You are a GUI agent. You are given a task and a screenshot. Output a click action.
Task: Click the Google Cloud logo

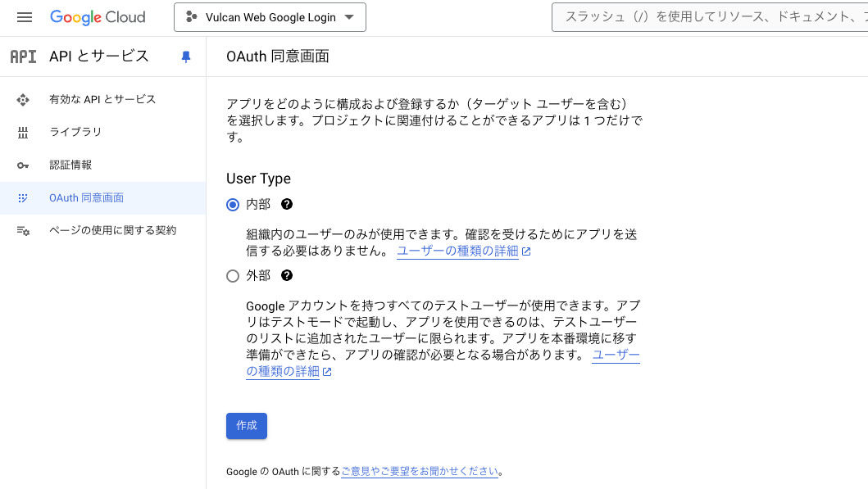[x=98, y=17]
